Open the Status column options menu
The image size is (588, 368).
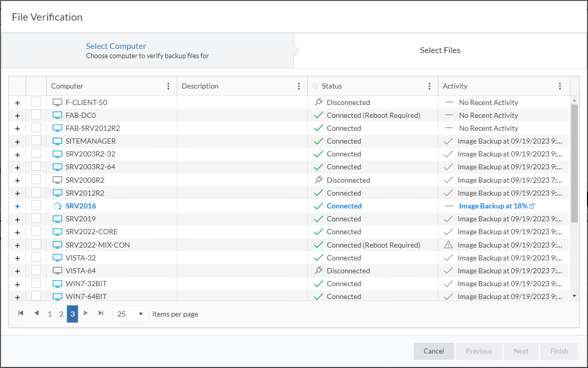pos(429,86)
